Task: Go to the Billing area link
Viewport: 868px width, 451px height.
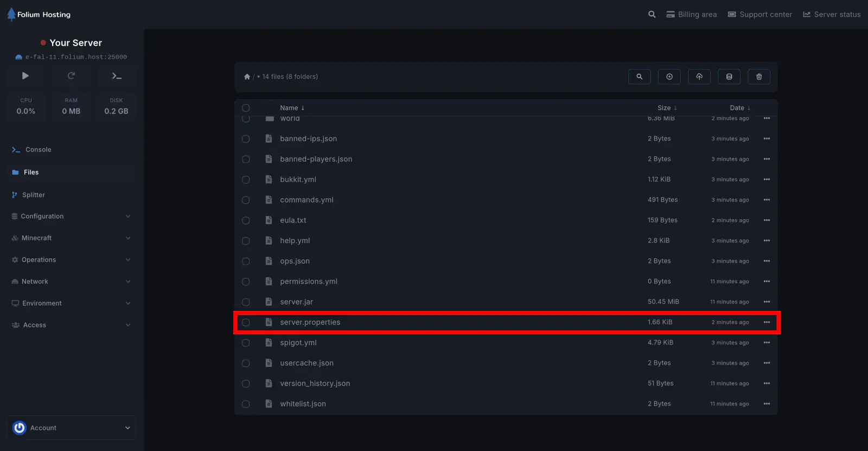Action: tap(692, 15)
